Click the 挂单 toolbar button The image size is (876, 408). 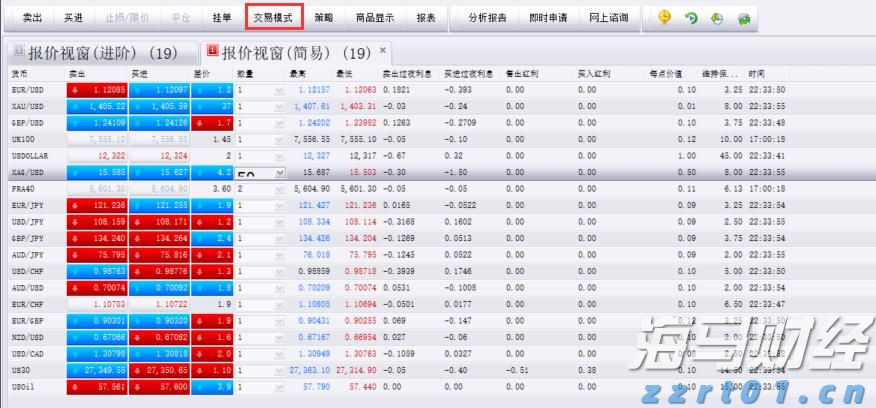tap(222, 18)
